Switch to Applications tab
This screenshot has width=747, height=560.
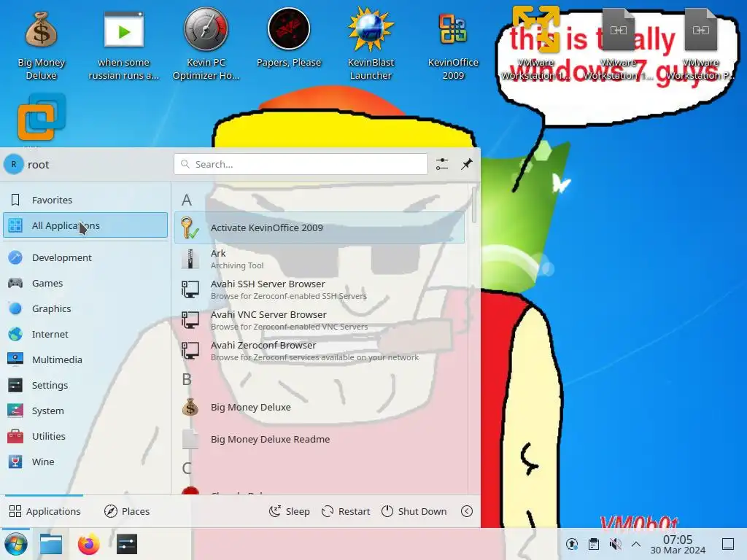(44, 511)
